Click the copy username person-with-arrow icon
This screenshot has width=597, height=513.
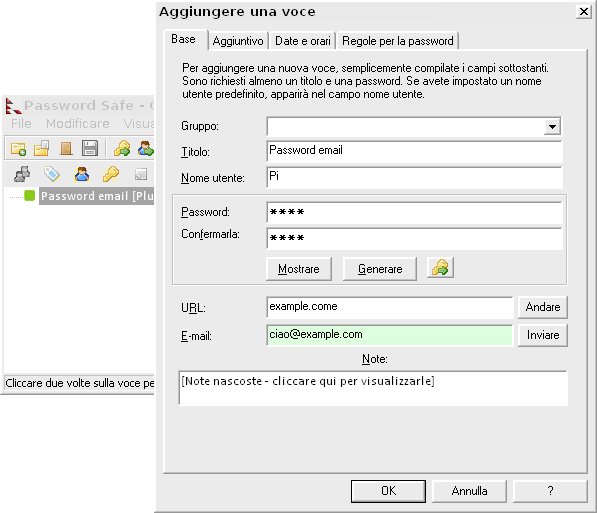click(146, 148)
